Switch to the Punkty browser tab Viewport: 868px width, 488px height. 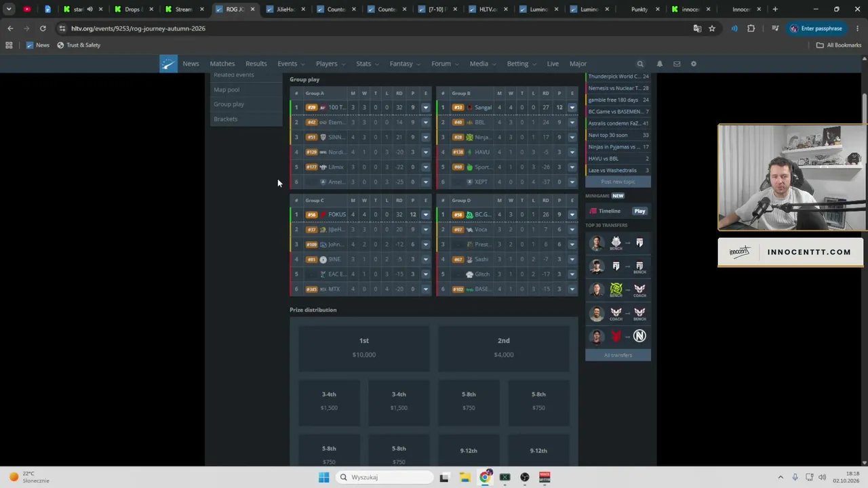(640, 9)
